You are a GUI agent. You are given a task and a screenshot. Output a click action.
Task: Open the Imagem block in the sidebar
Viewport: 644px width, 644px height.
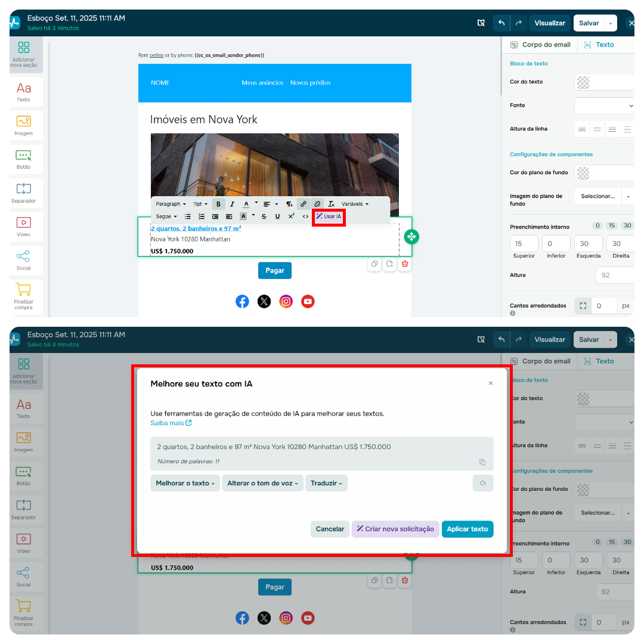[x=24, y=125]
